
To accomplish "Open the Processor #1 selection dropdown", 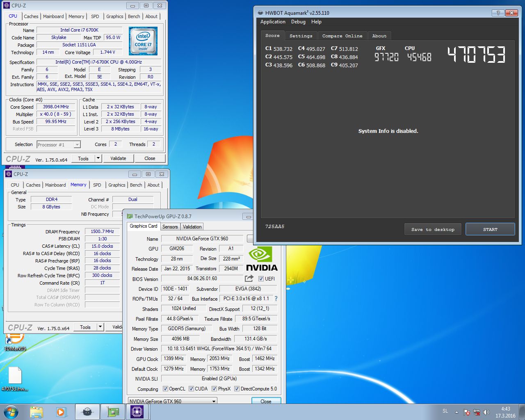I will point(59,144).
